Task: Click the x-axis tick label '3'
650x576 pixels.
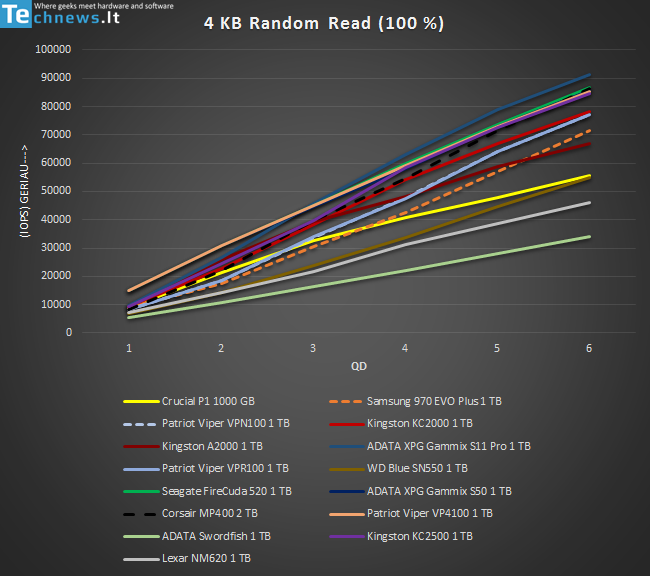Action: coord(313,348)
